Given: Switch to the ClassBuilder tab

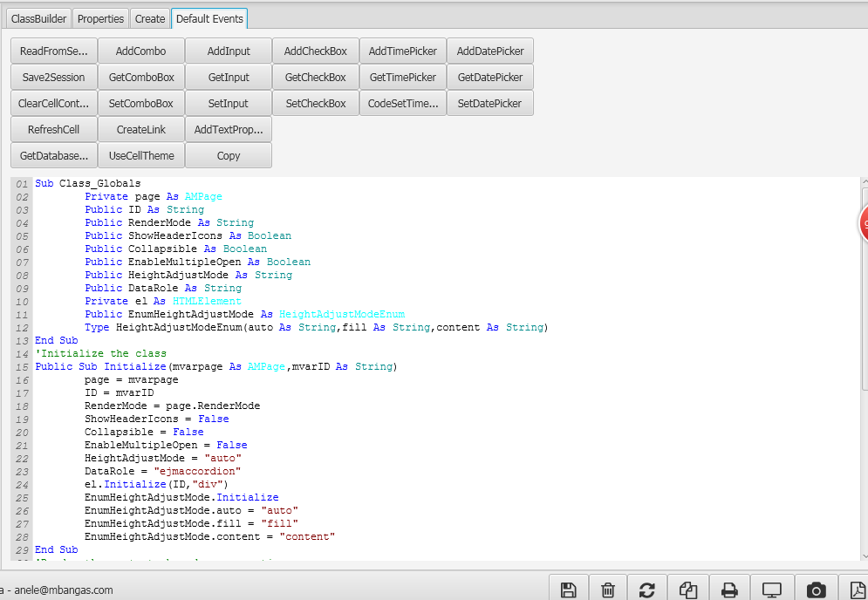Looking at the screenshot, I should coord(38,18).
